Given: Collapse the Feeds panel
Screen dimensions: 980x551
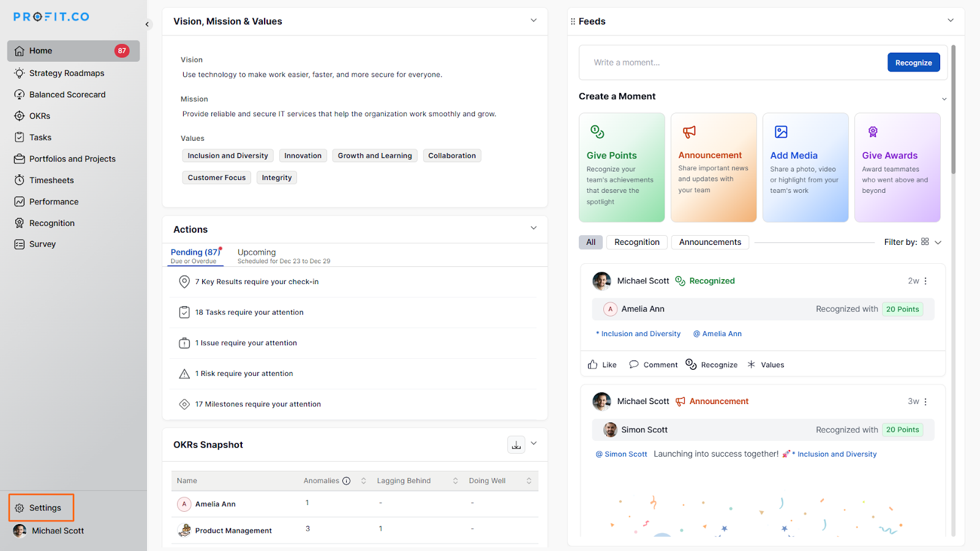Looking at the screenshot, I should coord(951,20).
